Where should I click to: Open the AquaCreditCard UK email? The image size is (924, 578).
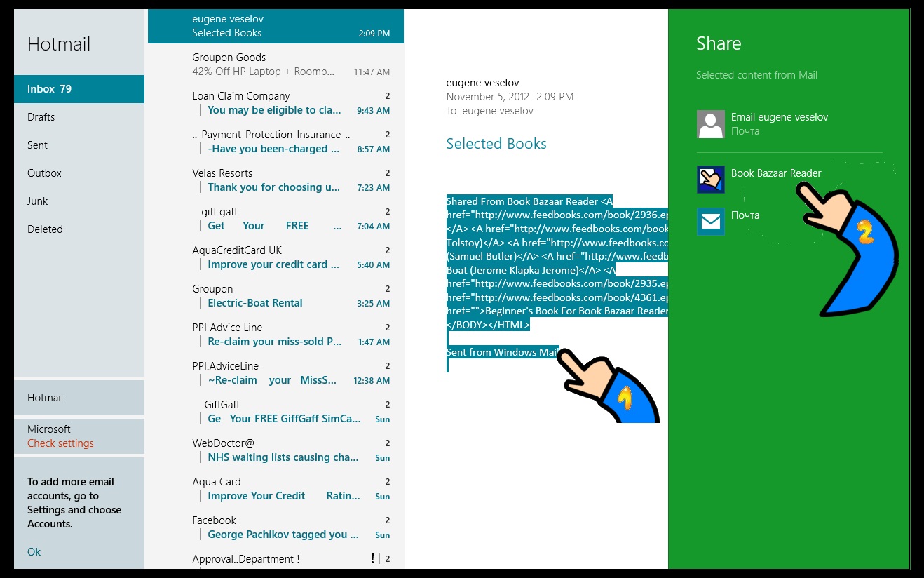pyautogui.click(x=276, y=257)
